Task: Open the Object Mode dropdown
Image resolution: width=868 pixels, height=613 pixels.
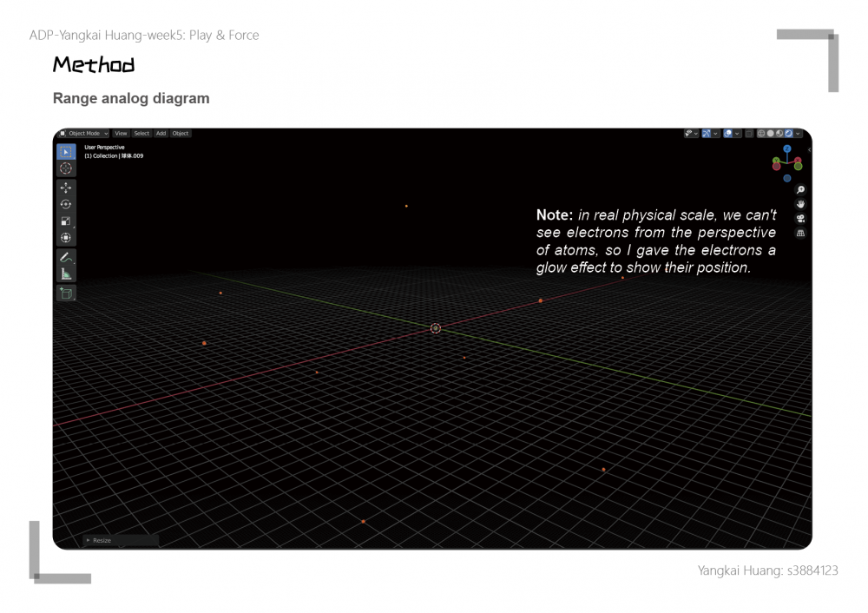Action: (84, 134)
